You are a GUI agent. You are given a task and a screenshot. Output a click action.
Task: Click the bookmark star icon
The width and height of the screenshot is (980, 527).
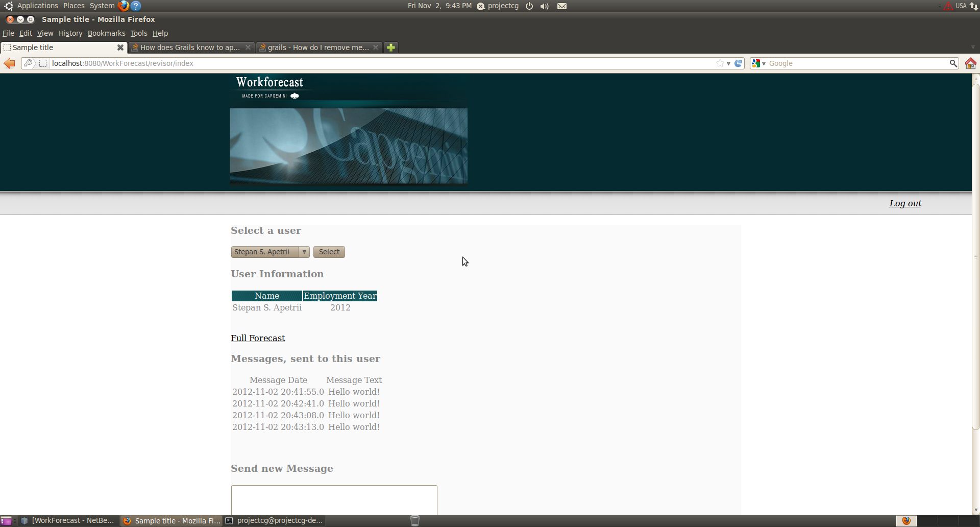(x=720, y=63)
